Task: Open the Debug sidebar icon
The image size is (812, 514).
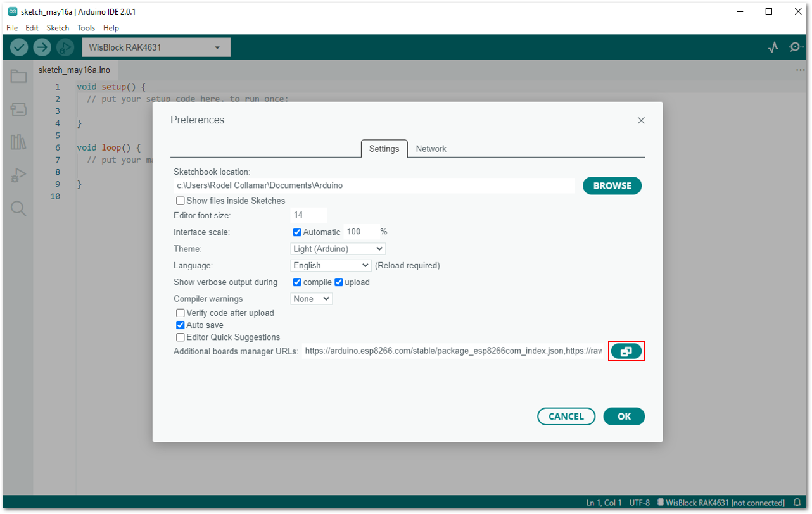Action: 18,175
